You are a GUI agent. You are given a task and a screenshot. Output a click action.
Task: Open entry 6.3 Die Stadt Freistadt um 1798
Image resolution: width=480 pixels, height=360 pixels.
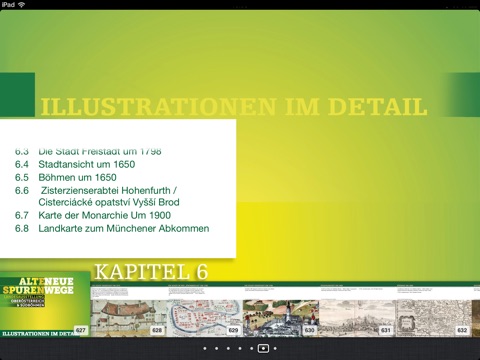tap(88, 152)
